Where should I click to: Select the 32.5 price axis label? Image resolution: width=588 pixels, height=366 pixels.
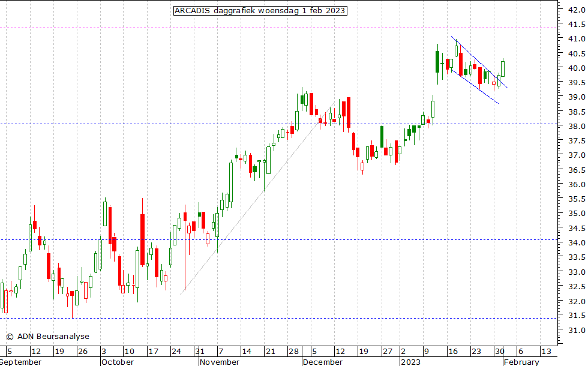click(x=577, y=287)
